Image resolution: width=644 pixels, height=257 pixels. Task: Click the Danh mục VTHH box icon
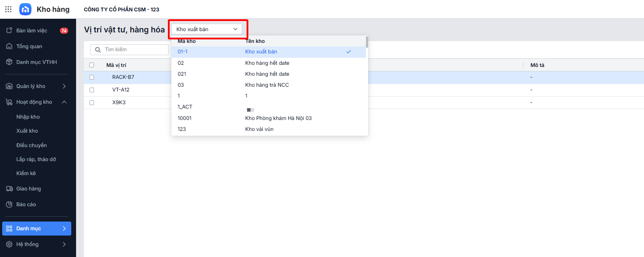pos(9,62)
